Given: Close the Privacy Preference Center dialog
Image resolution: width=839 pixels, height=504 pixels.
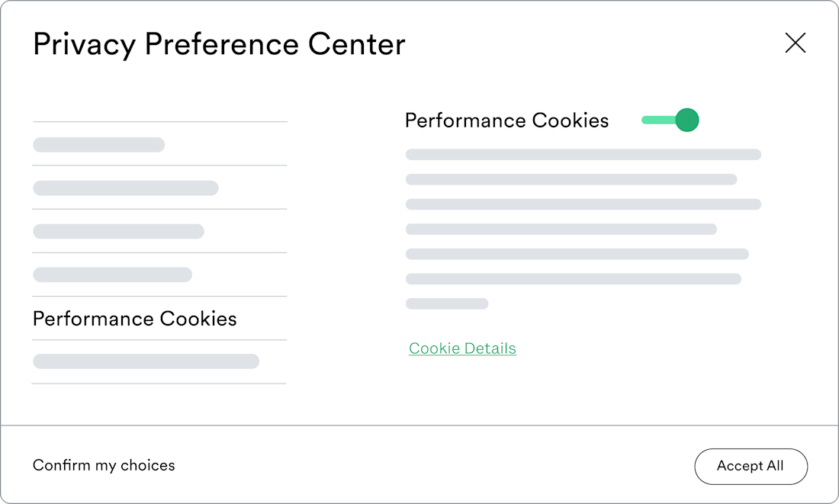Looking at the screenshot, I should (x=795, y=43).
